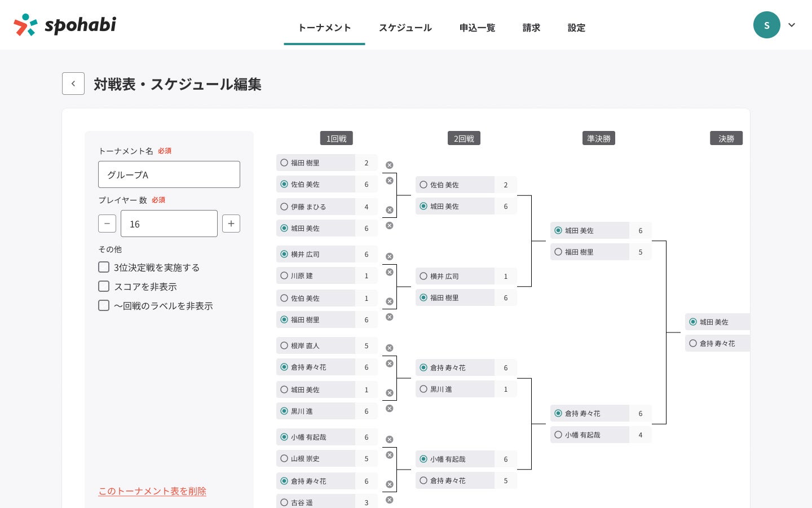Click このトーナメント表を削除 link
The image size is (812, 508).
pos(152,491)
